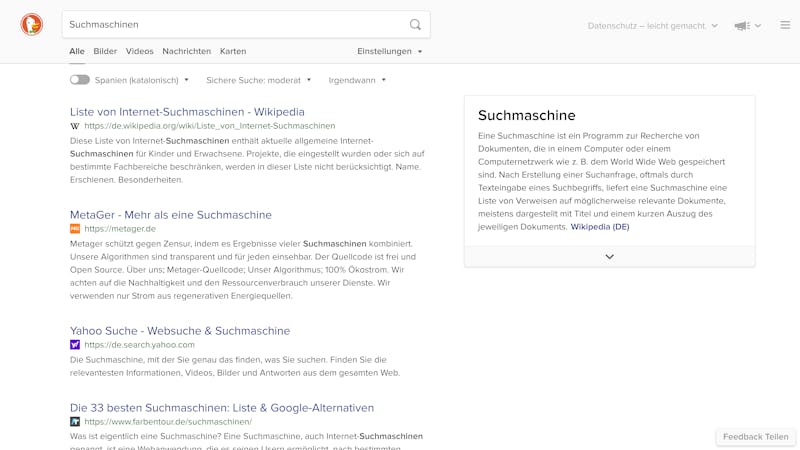Click the farbentour favicon icon
Image resolution: width=800 pixels, height=450 pixels.
75,422
